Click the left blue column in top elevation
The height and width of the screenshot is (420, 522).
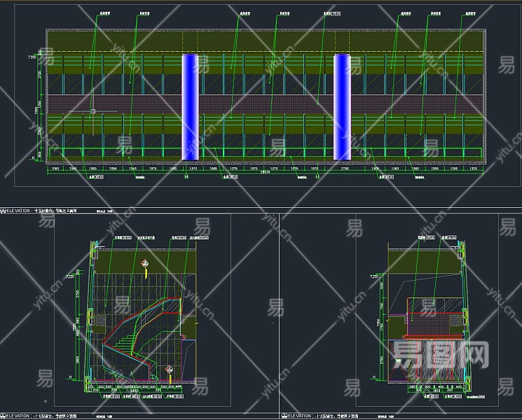tap(191, 106)
